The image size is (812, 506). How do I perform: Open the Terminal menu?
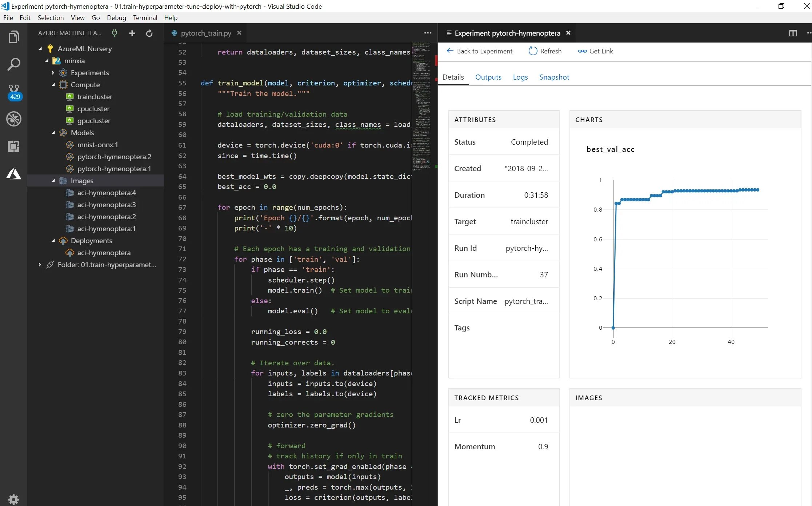pyautogui.click(x=143, y=17)
